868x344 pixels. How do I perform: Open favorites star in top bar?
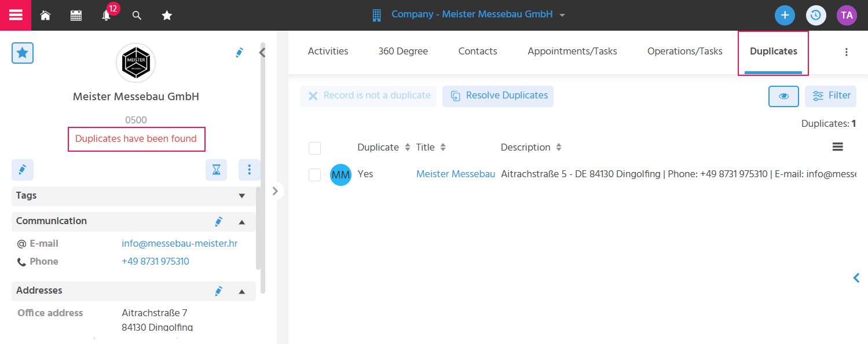(167, 16)
